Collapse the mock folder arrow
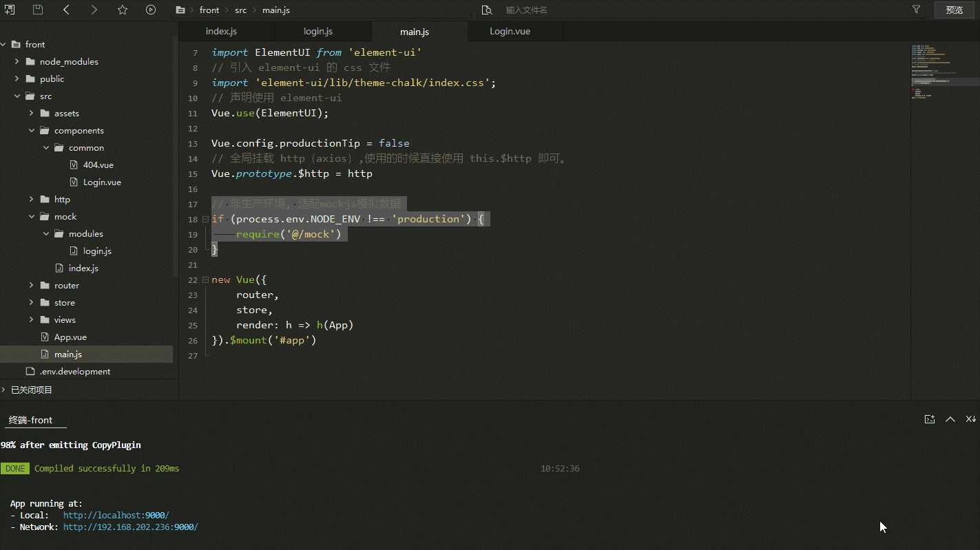980x550 pixels. [x=31, y=216]
